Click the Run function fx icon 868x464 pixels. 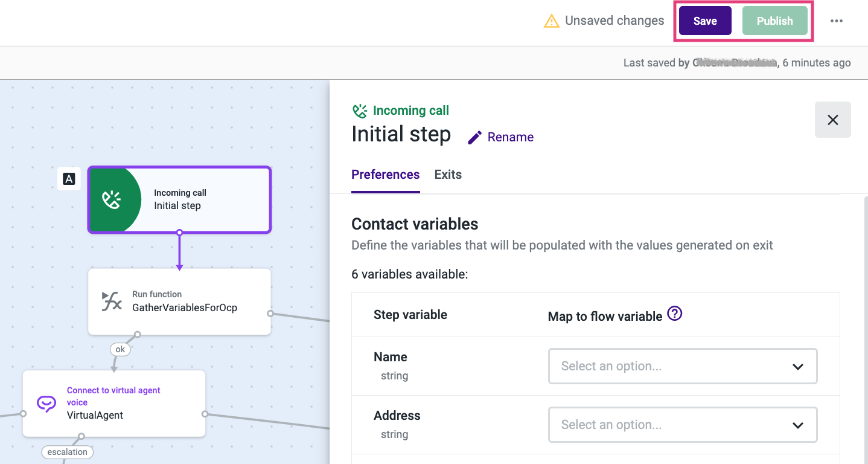[112, 301]
